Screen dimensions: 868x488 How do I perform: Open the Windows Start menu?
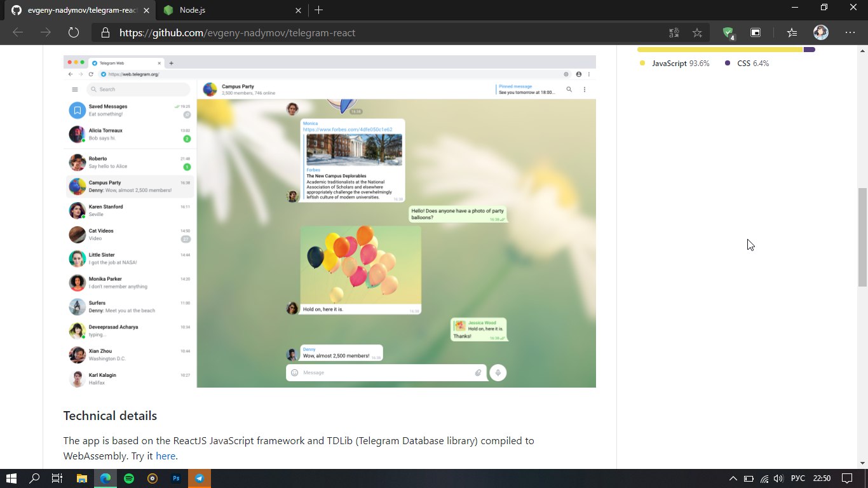(11, 478)
